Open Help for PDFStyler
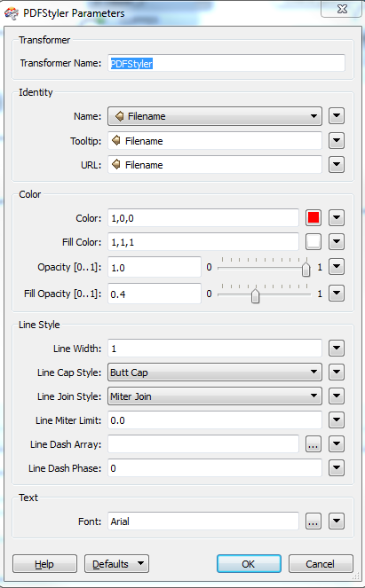This screenshot has width=365, height=588. pyautogui.click(x=44, y=564)
